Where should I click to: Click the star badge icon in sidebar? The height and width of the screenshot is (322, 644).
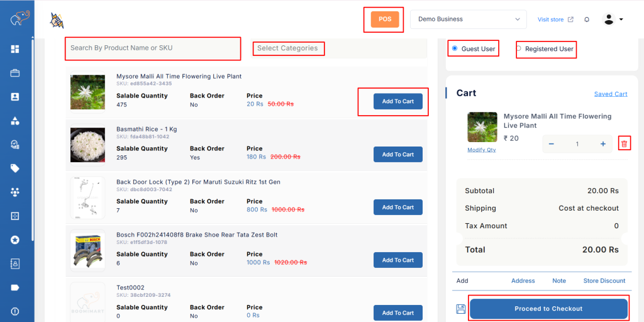tap(15, 240)
